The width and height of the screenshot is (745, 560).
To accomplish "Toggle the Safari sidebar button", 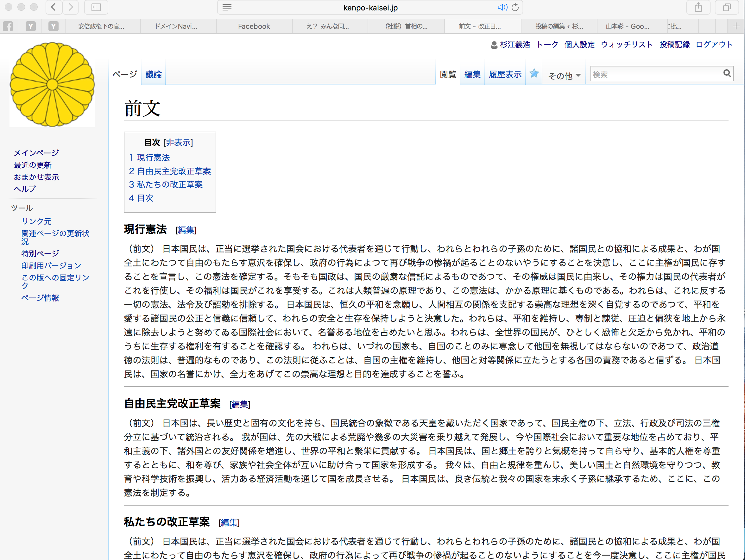I will (x=96, y=7).
